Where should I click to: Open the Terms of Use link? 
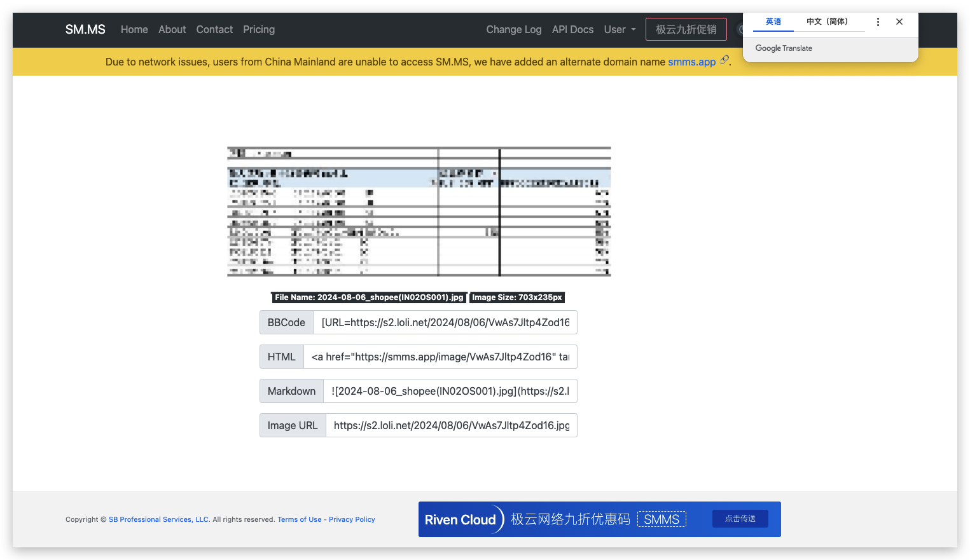tap(299, 519)
